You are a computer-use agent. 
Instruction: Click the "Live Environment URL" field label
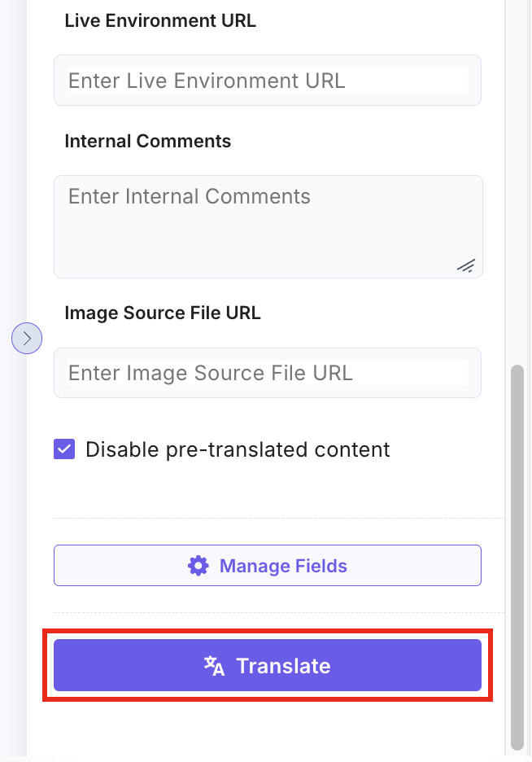(x=160, y=21)
